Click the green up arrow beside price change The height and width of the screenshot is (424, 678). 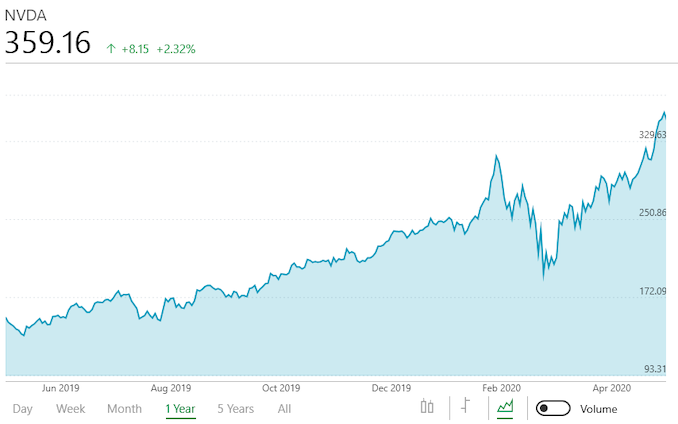111,47
